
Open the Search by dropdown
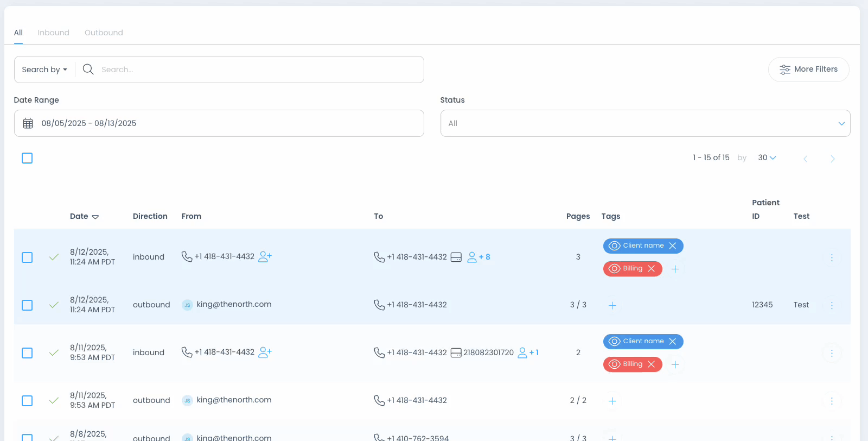[x=44, y=70]
